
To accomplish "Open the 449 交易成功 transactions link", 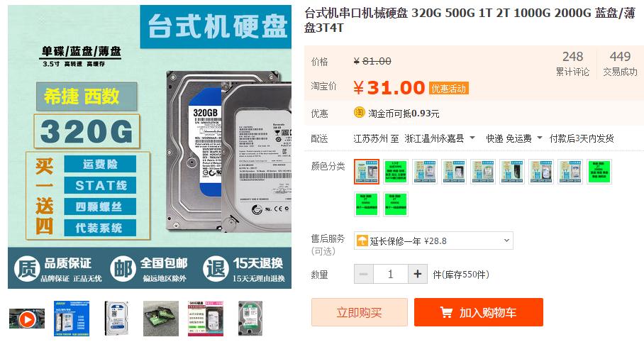I will [x=620, y=63].
